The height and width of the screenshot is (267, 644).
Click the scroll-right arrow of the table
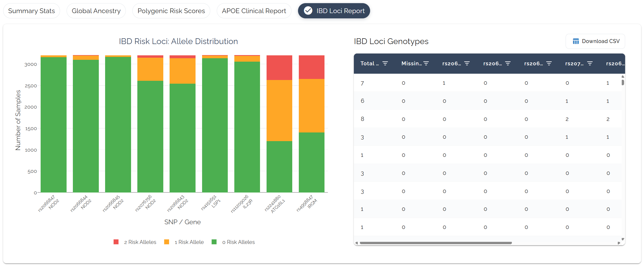click(x=619, y=243)
